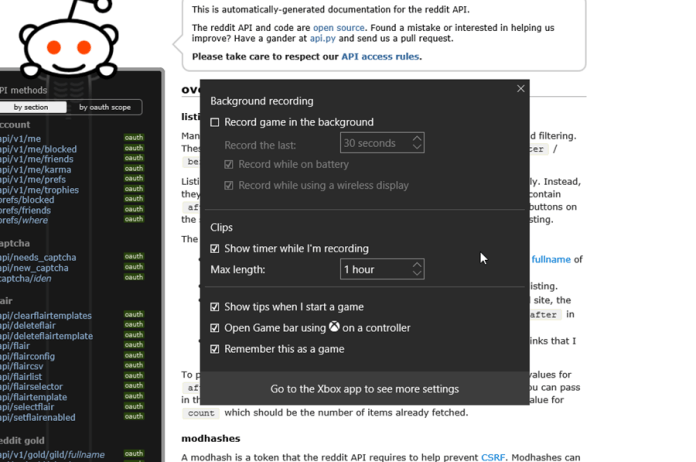Open api/v1/me/blocked sidebar entry
Image resolution: width=696 pixels, height=462 pixels.
(x=38, y=149)
